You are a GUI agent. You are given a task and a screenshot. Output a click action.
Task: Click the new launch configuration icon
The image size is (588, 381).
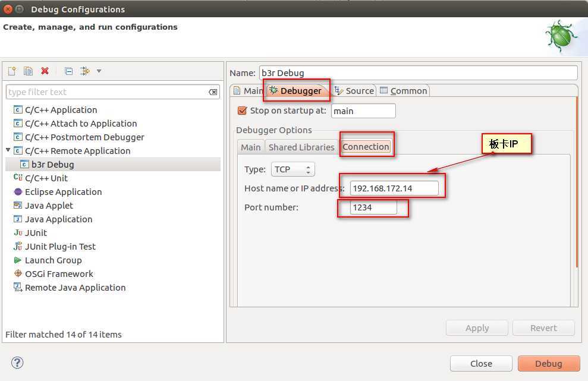pyautogui.click(x=12, y=71)
